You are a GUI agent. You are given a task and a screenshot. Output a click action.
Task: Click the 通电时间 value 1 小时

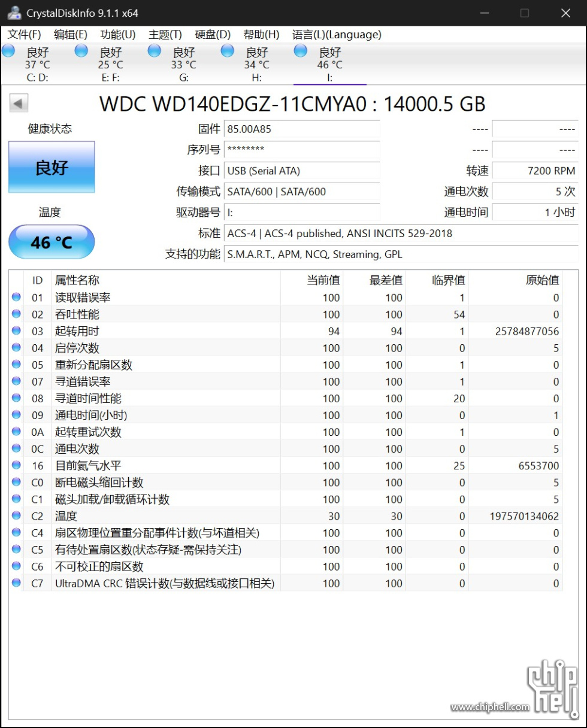[x=535, y=212]
